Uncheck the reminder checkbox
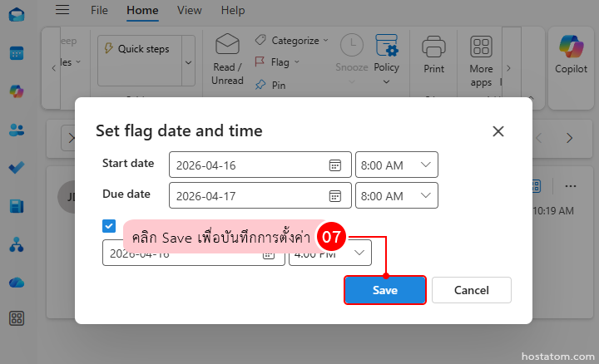The width and height of the screenshot is (599, 364). [x=109, y=226]
